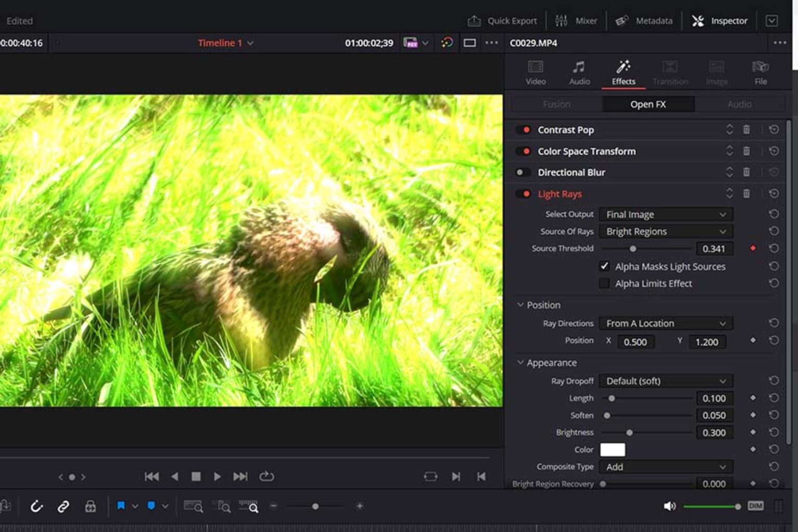
Task: Open the Source Of Rays dropdown
Action: click(x=666, y=231)
